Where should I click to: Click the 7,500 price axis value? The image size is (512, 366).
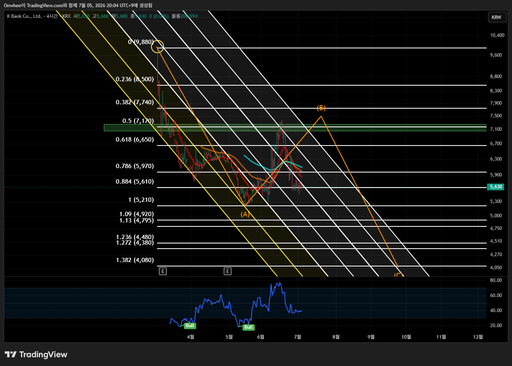click(496, 116)
